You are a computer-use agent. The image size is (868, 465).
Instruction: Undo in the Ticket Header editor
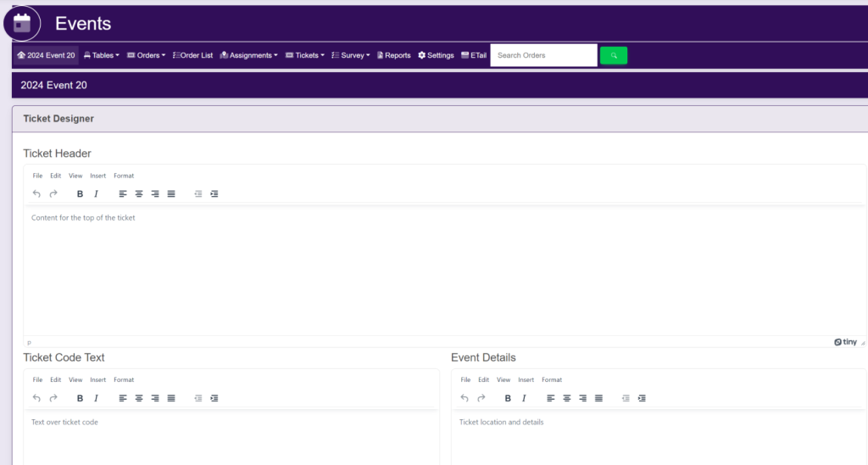(36, 193)
